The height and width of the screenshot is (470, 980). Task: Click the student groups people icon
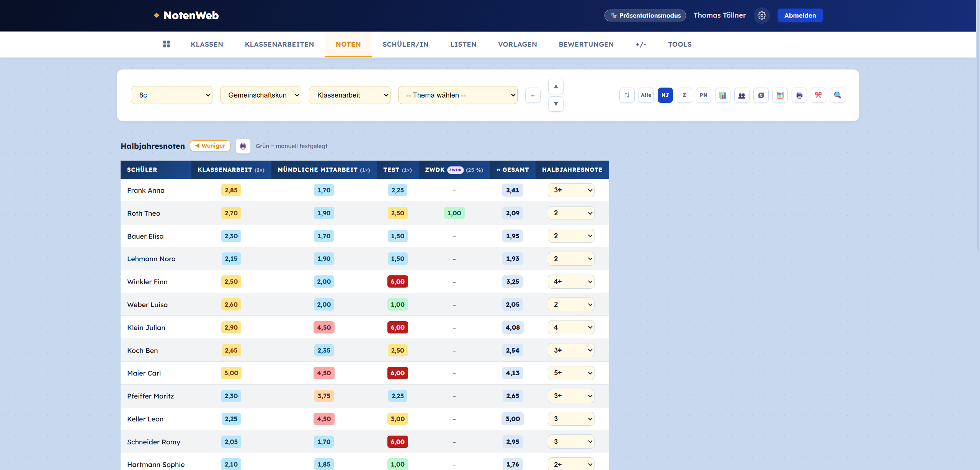(742, 95)
